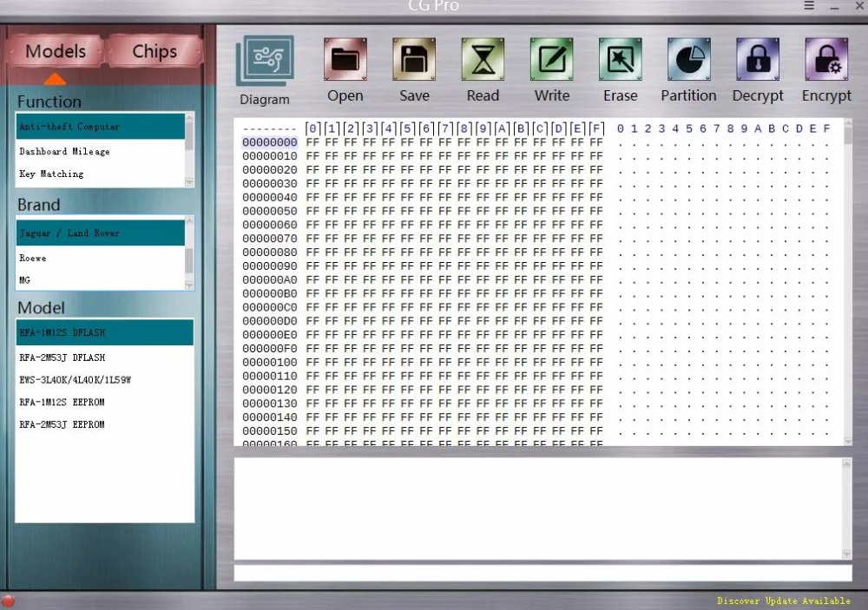This screenshot has width=868, height=610.
Task: Click first FF byte in row 00000050
Action: click(312, 211)
